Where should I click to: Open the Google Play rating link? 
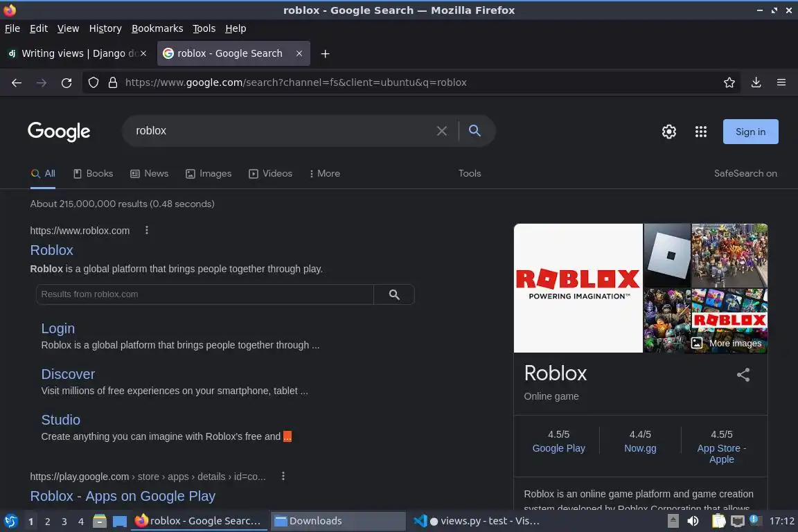[558, 448]
